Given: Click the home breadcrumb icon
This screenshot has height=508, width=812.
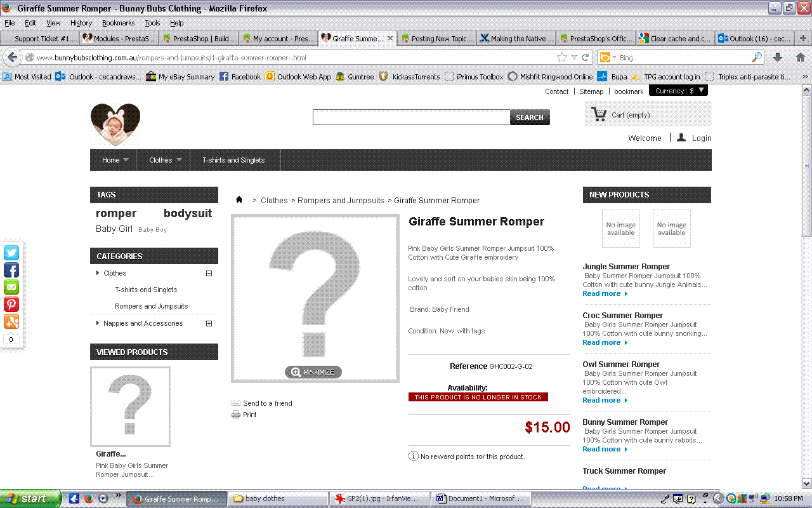Looking at the screenshot, I should (x=239, y=199).
